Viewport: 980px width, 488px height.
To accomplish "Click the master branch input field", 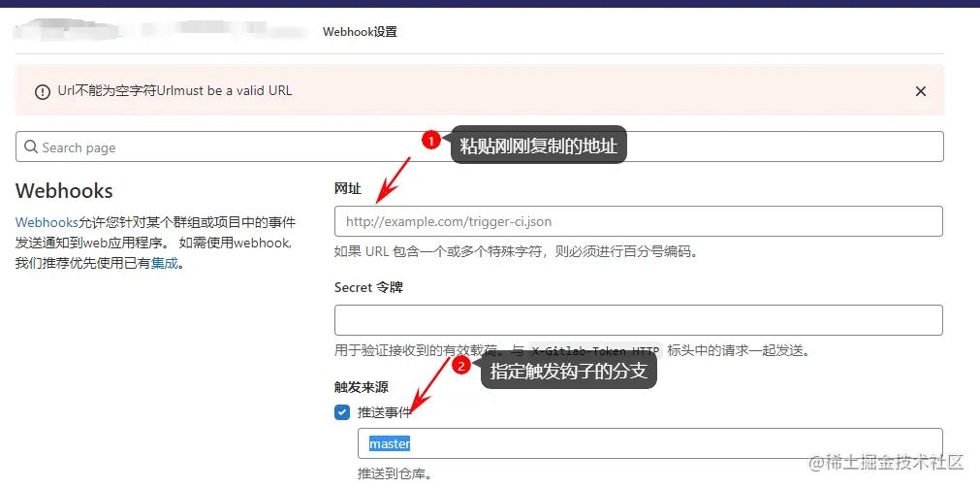I will [x=650, y=443].
